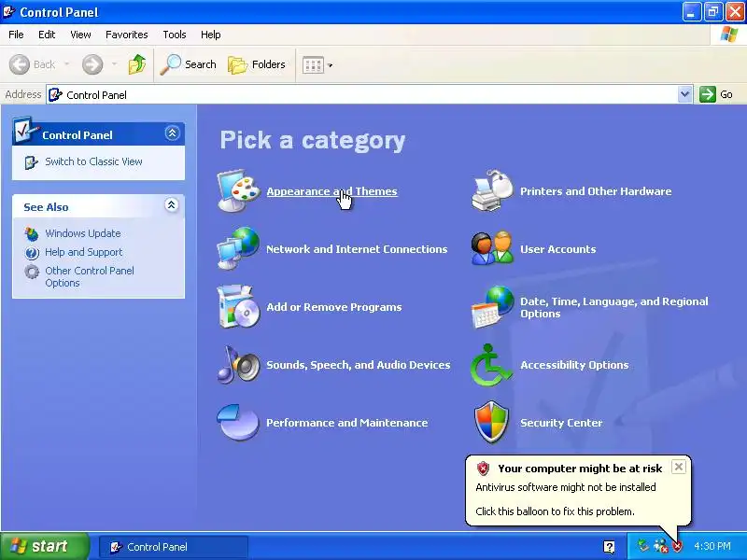Click the Security Center text link
747x560 pixels.
(x=561, y=423)
